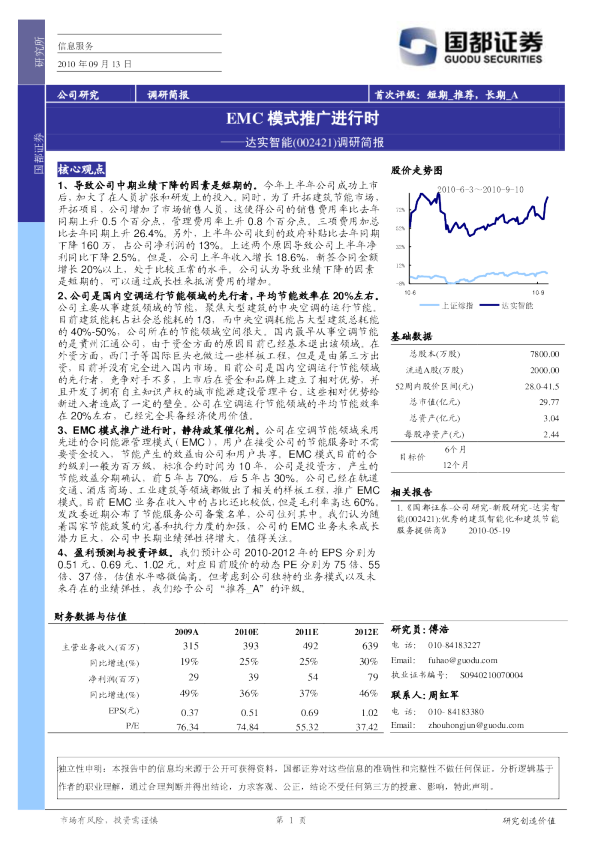This screenshot has height=842, width=595.
Task: Click the 核心观点 highlighted heading
Action: click(x=81, y=170)
